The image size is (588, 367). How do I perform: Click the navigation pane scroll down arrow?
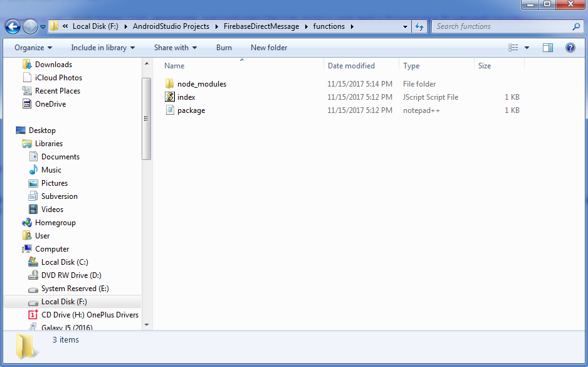pos(147,324)
